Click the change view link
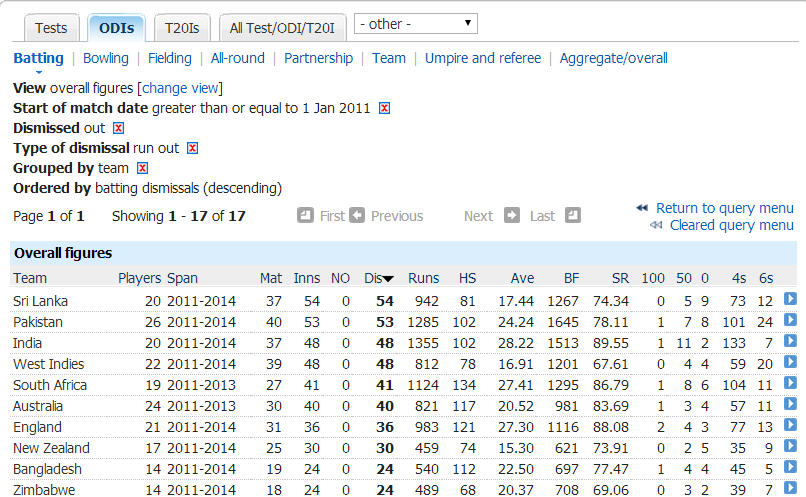This screenshot has height=497, width=806. click(179, 88)
